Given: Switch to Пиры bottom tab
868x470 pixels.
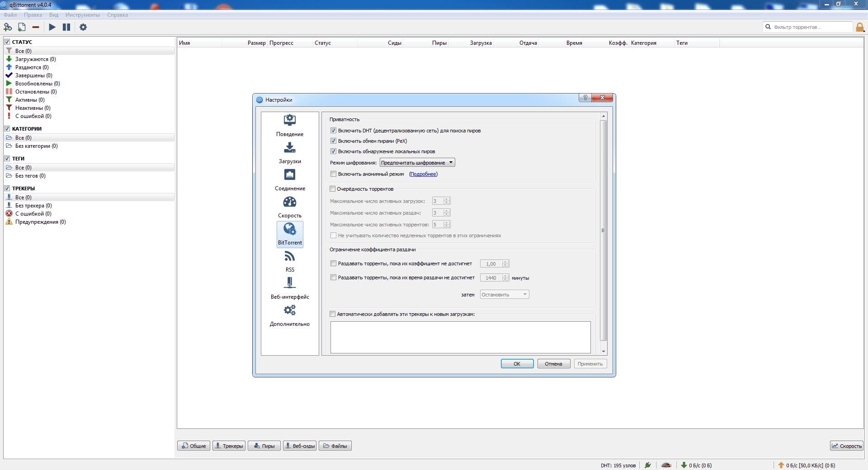Looking at the screenshot, I should 264,446.
